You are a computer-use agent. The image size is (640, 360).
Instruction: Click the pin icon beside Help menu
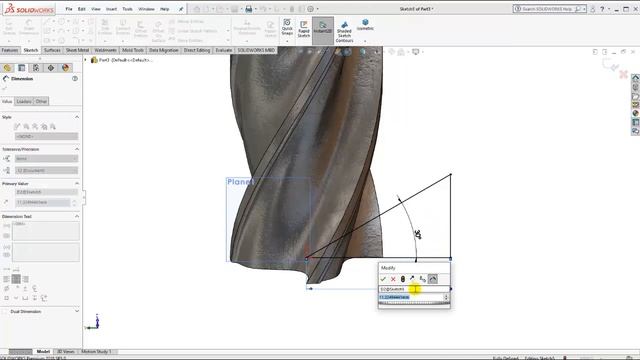click(x=180, y=9)
